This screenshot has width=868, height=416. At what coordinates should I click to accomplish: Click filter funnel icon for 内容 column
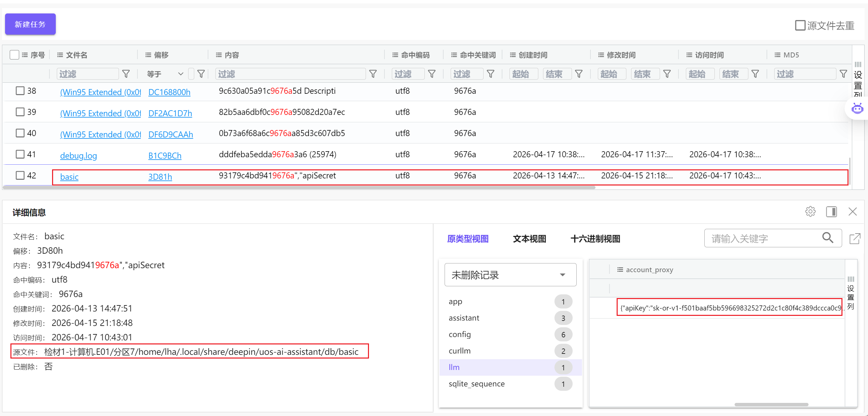(373, 74)
